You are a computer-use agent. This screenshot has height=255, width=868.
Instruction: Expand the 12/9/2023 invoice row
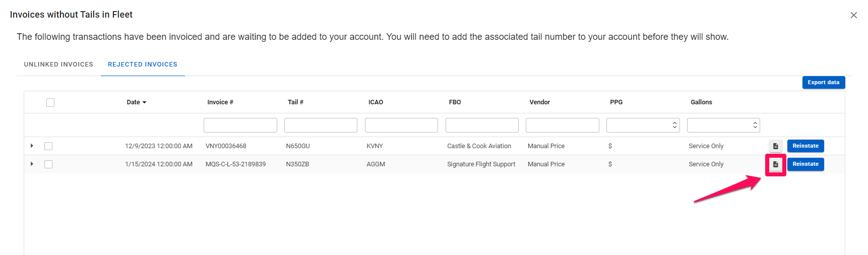(32, 146)
